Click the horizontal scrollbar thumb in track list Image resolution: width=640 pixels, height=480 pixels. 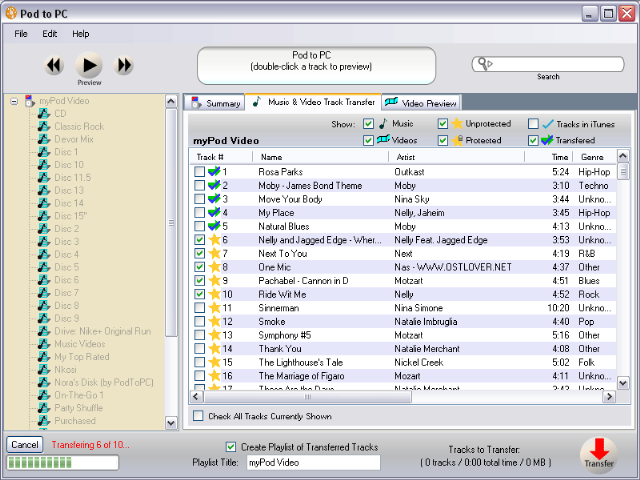pyautogui.click(x=308, y=396)
